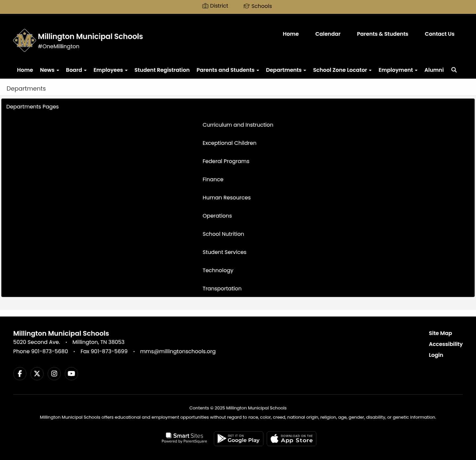The height and width of the screenshot is (460, 476).
Task: Open the Transportation department page
Action: pyautogui.click(x=222, y=288)
